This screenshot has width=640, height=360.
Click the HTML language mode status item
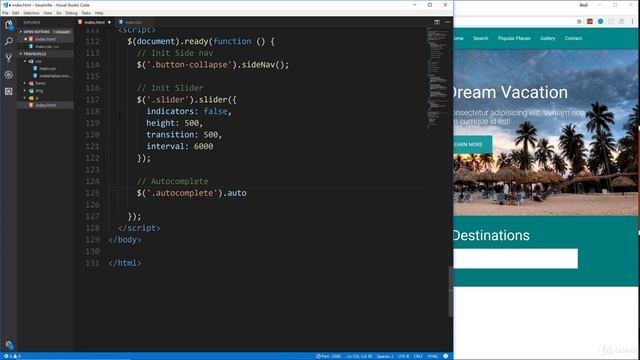(x=432, y=356)
